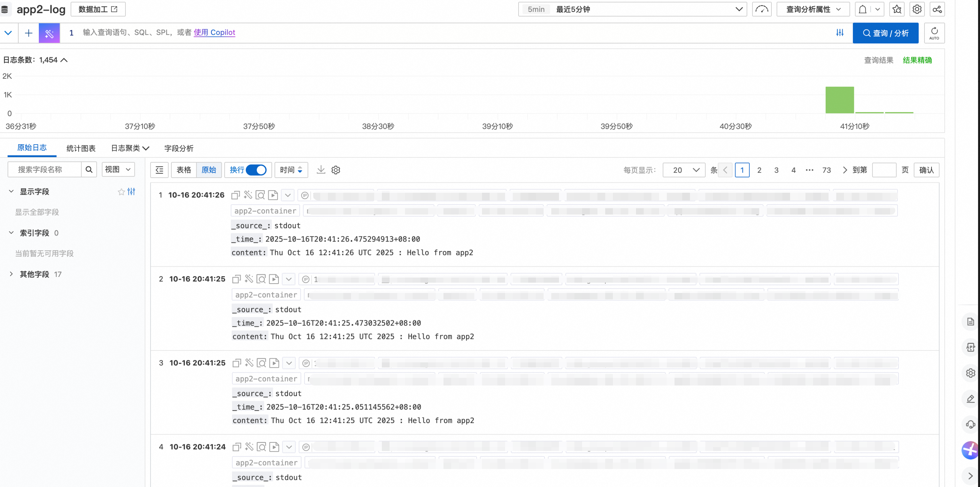Toggle the 换行 line-wrap switch
Viewport: 980px width, 487px height.
[x=256, y=170]
